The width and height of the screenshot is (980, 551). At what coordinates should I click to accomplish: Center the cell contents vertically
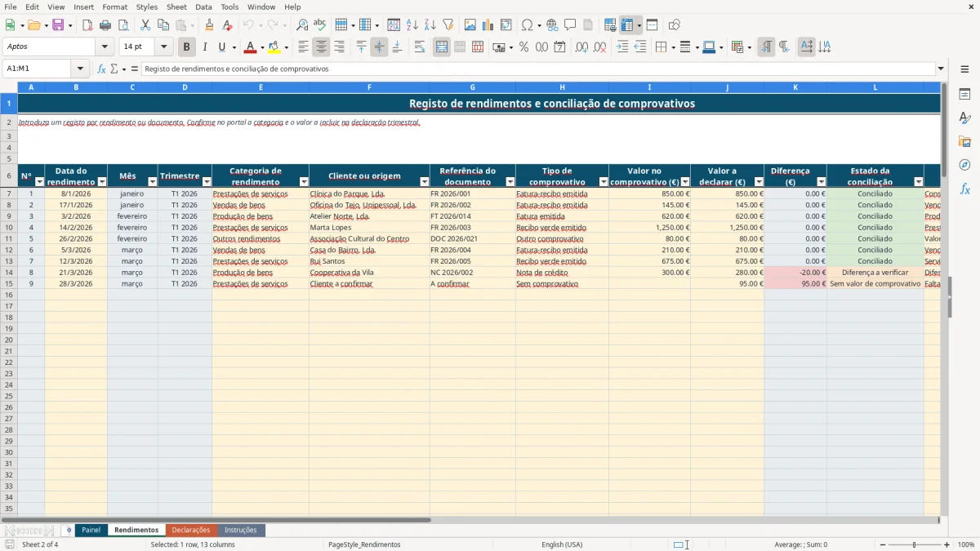(379, 47)
